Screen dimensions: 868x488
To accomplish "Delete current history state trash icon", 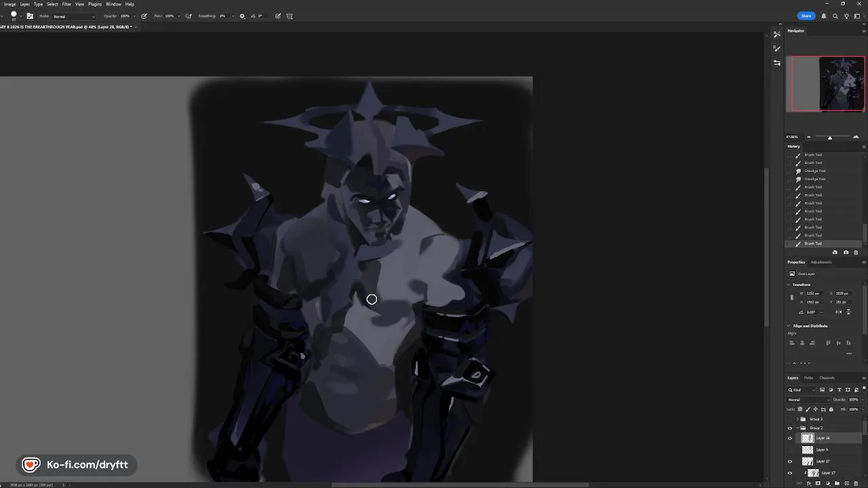I will coord(856,252).
